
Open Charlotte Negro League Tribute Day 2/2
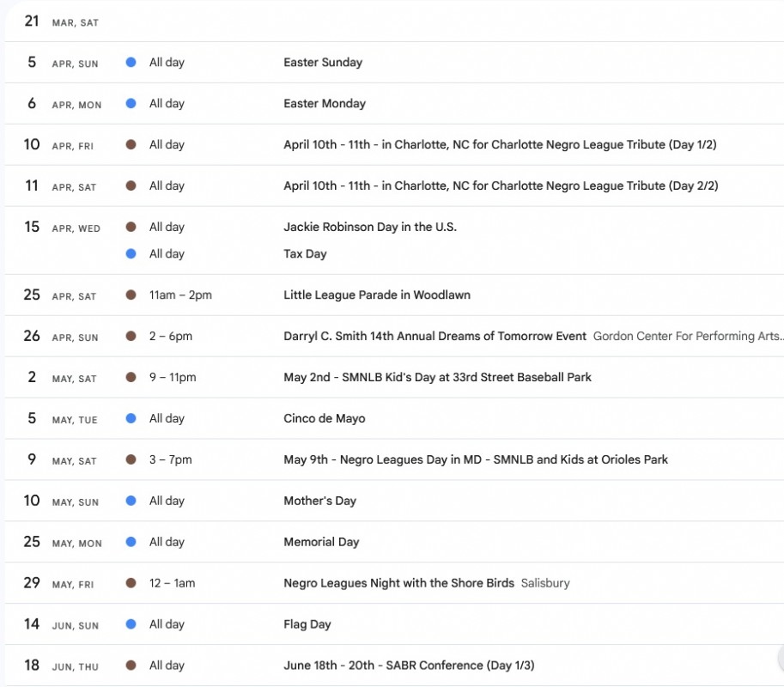click(500, 186)
